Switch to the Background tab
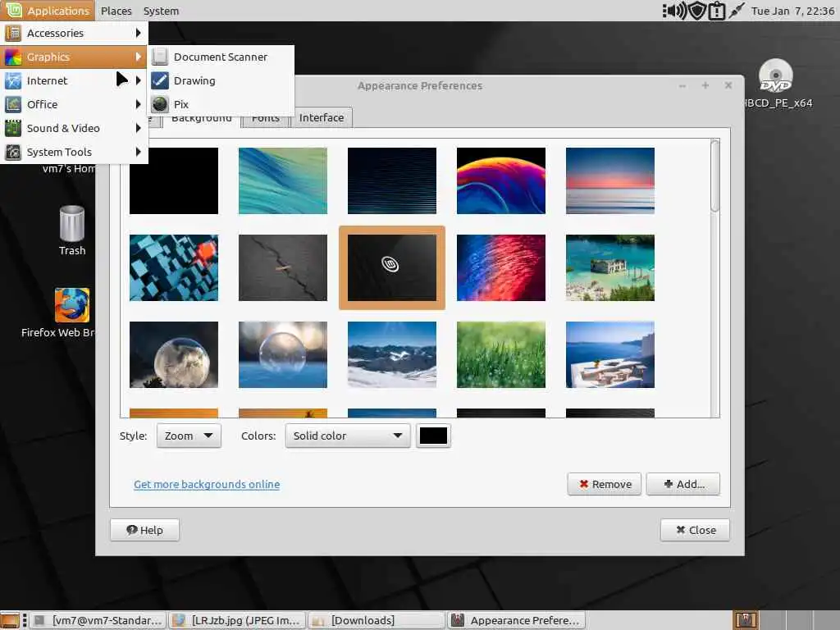840x630 pixels. click(x=202, y=120)
